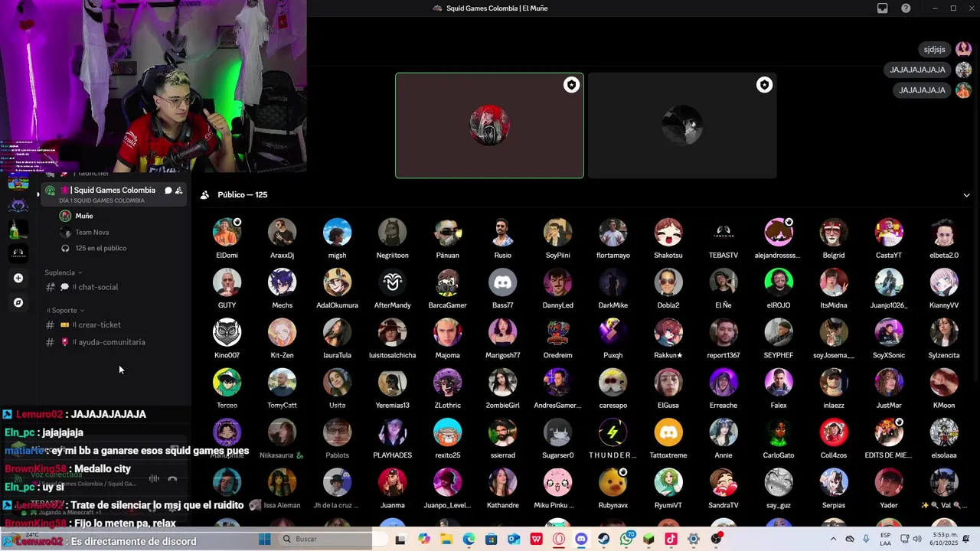Select the Squid Games Colombia stage channel
980x551 pixels.
[x=114, y=194]
